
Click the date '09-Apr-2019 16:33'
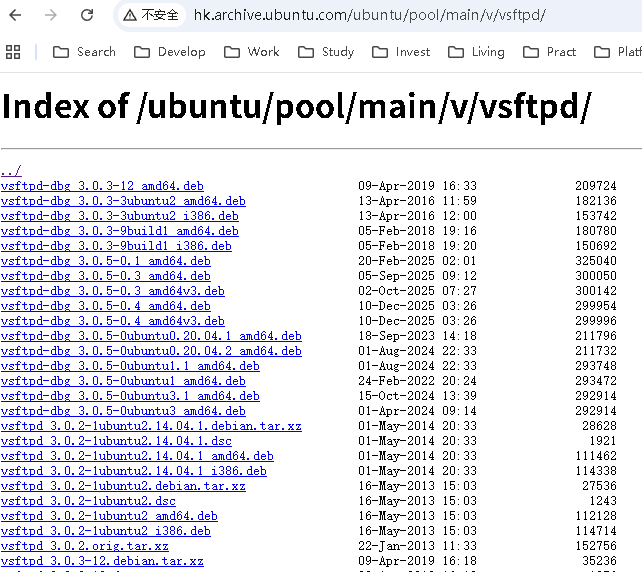pyautogui.click(x=418, y=186)
